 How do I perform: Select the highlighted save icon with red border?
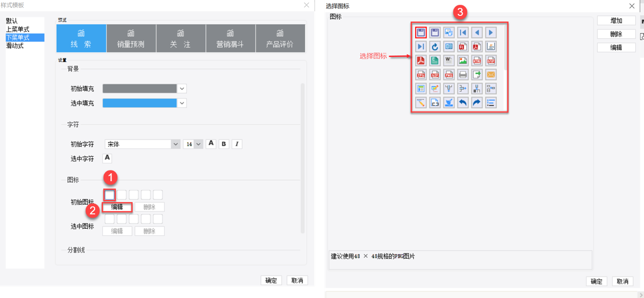click(421, 33)
